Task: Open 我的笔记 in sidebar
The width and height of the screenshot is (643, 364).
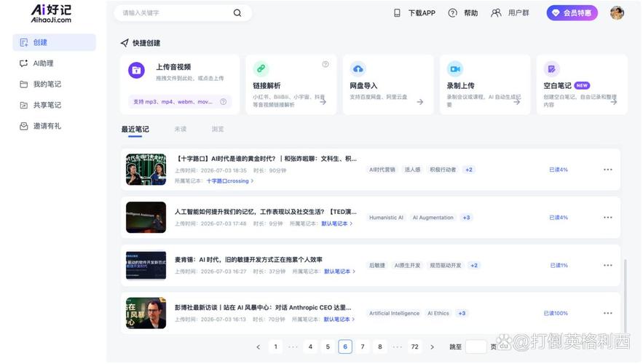Action: [x=54, y=84]
